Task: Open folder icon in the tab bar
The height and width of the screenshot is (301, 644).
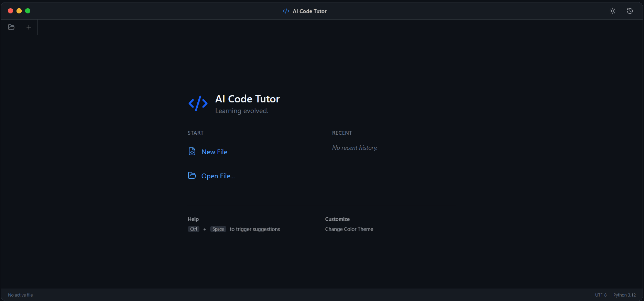Action: pyautogui.click(x=11, y=27)
